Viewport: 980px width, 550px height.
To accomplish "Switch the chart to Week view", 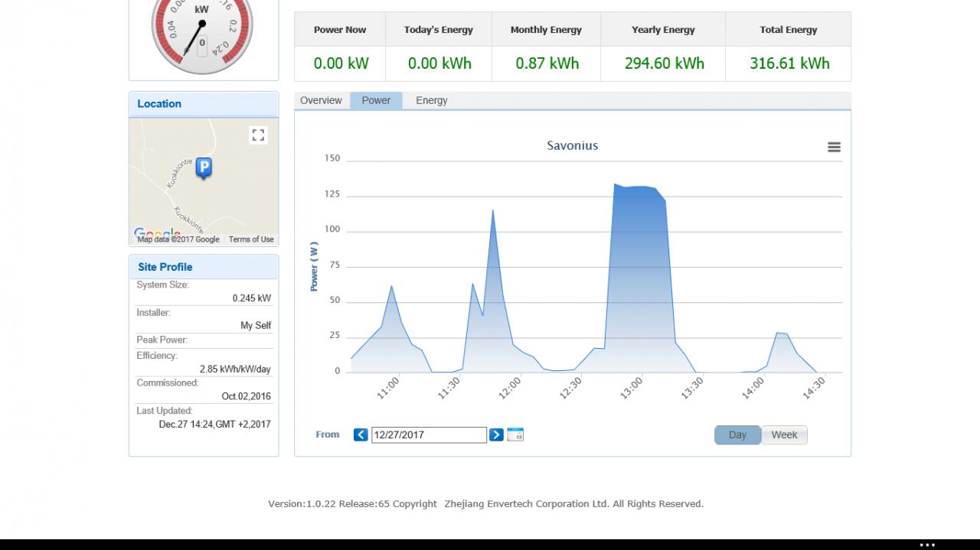I will click(784, 434).
